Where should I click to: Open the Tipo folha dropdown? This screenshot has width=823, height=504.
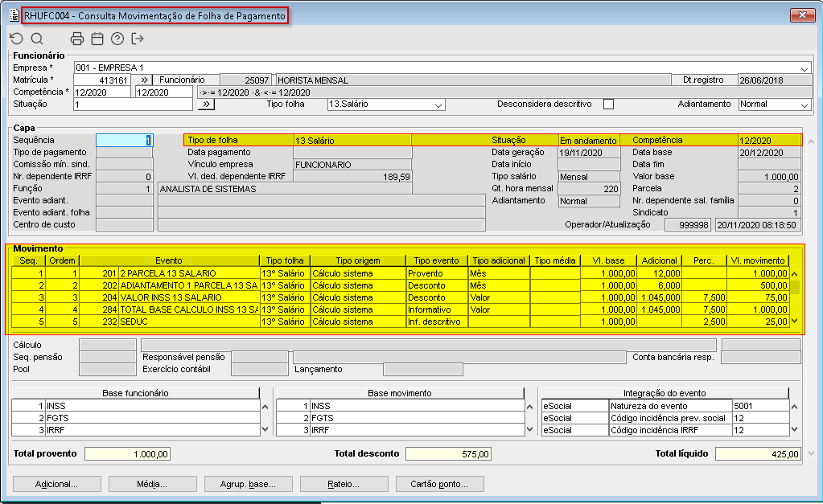(438, 104)
